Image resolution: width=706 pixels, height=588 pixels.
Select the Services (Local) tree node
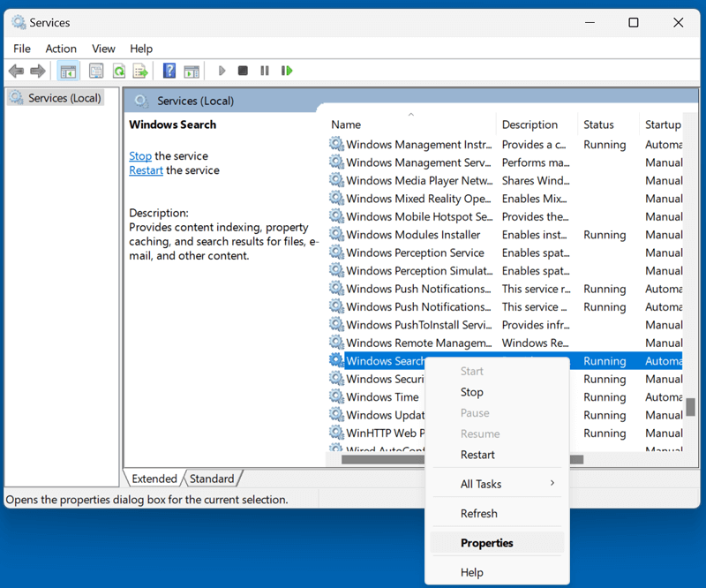(62, 97)
